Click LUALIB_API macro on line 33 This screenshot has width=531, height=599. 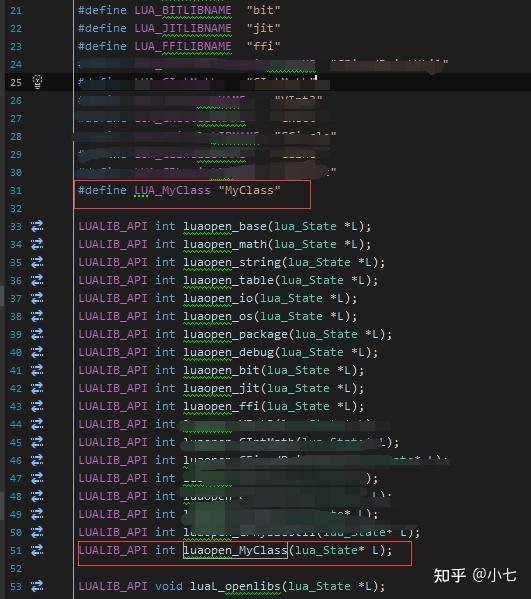[x=113, y=226]
